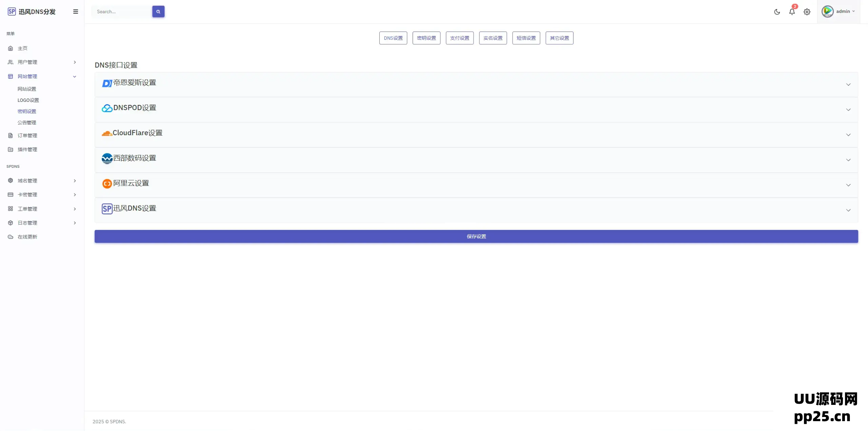Screen dimensions: 868x431
Task: Open 在线更新 in the sidebar
Action: click(x=27, y=237)
